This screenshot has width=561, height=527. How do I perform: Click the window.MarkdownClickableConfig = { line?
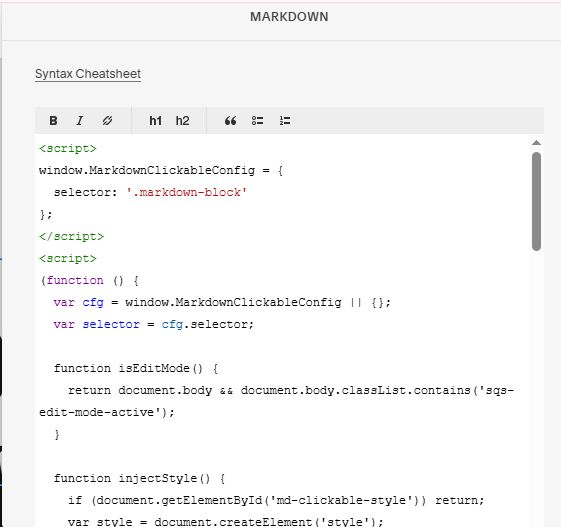[x=161, y=170]
